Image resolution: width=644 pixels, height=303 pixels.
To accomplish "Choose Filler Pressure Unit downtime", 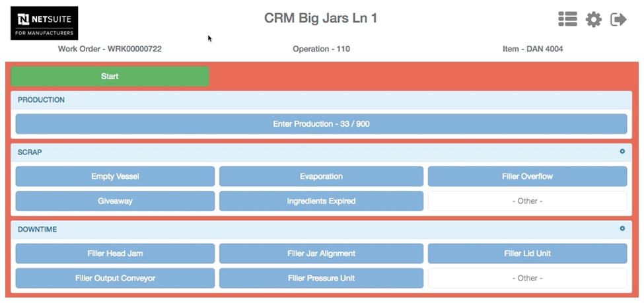I will [x=321, y=279].
